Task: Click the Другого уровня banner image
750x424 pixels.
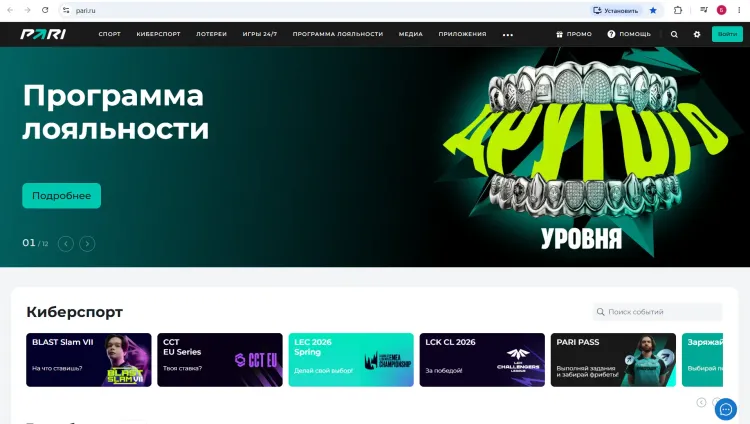Action: 584,156
